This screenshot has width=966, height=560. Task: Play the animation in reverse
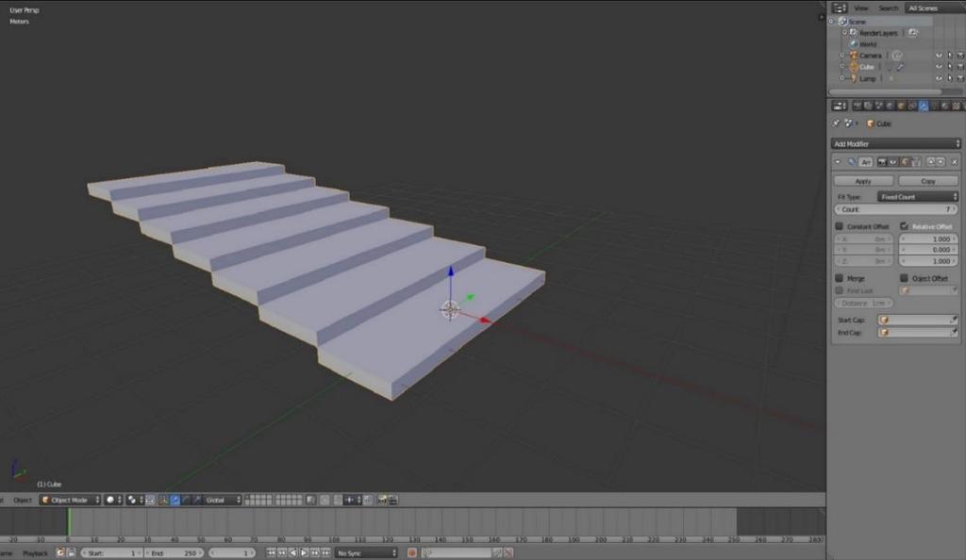[x=293, y=553]
